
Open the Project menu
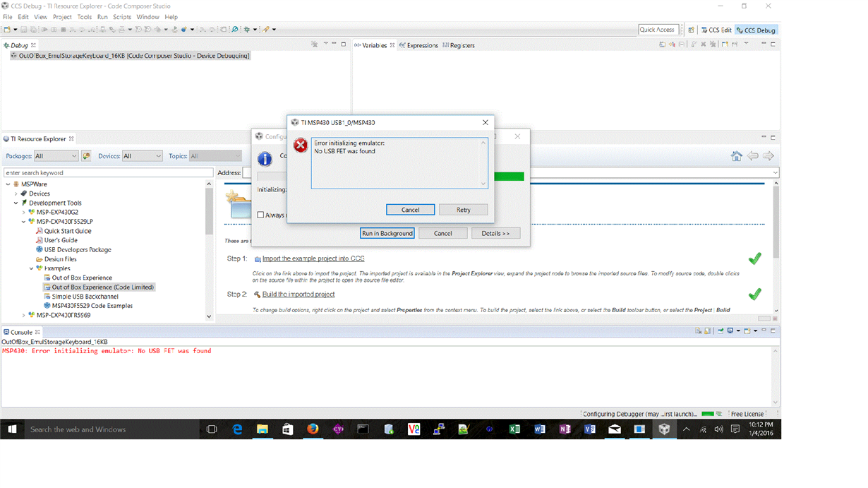(62, 17)
